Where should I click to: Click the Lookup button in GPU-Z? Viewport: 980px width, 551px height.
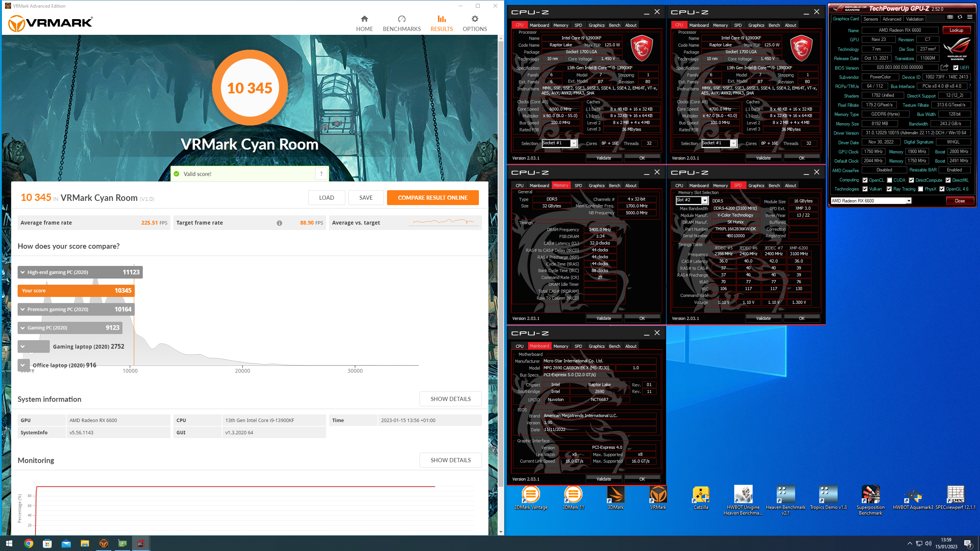[x=956, y=30]
